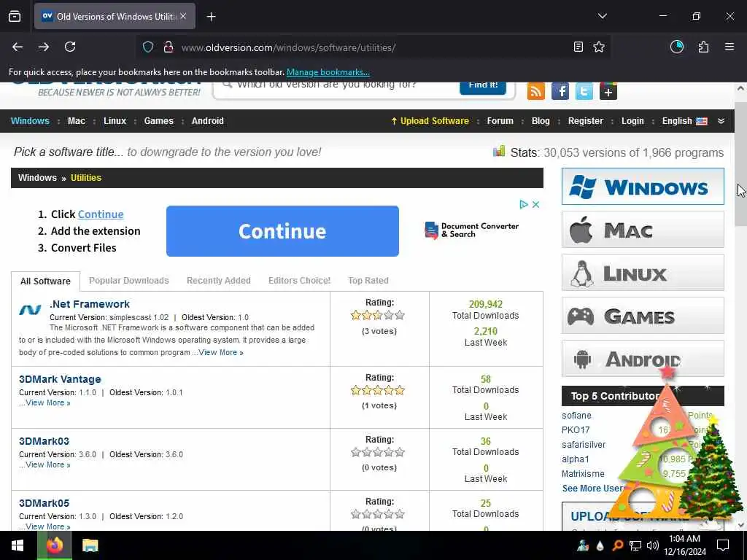
Task: Open Games in the navigation bar
Action: [158, 121]
